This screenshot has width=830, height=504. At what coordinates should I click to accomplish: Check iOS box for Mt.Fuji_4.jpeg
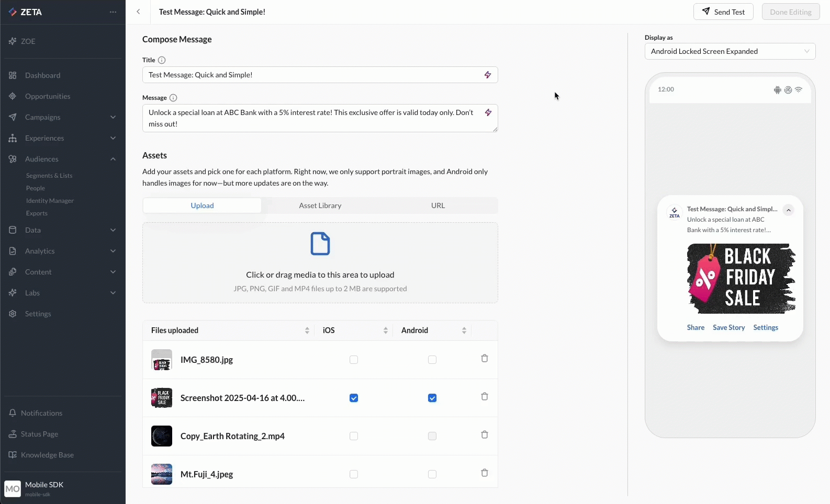tap(354, 474)
